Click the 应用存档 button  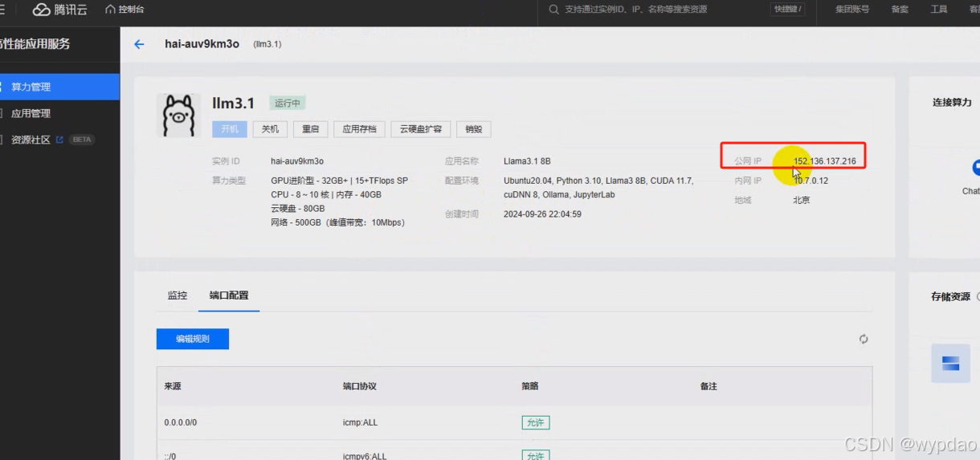pos(359,129)
